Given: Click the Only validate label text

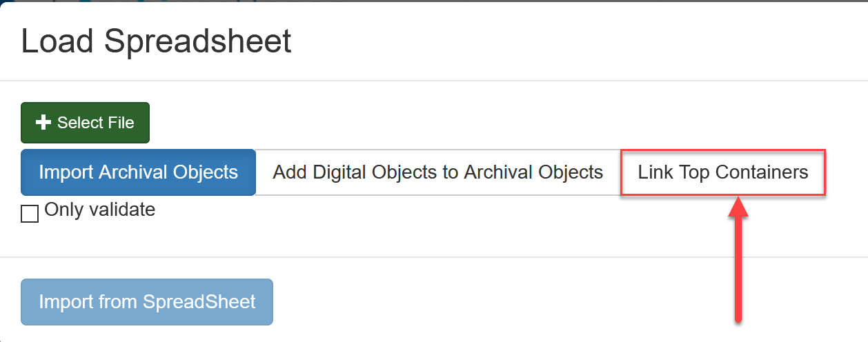Looking at the screenshot, I should tap(99, 210).
